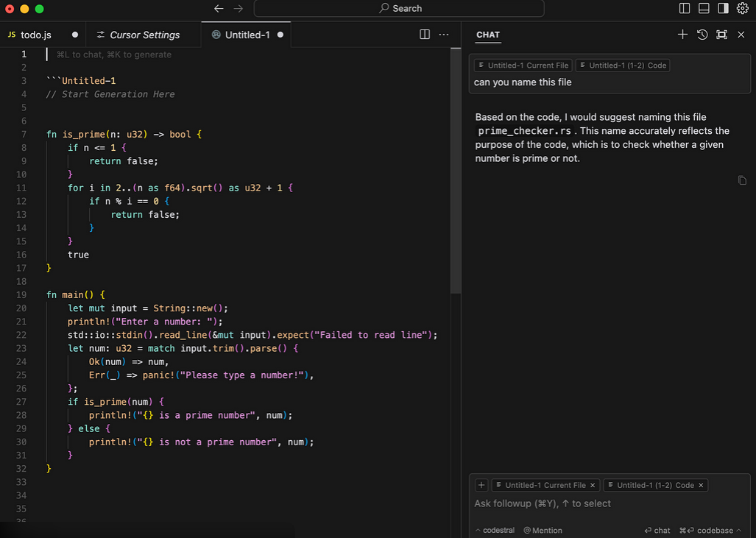
Task: Click the Untitled-1 Current File chip in message
Action: 523,66
